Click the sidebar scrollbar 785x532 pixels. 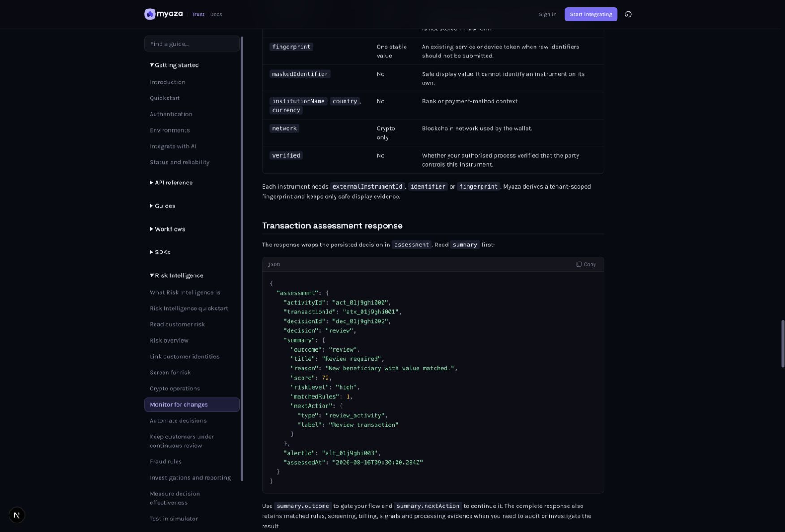[242, 259]
